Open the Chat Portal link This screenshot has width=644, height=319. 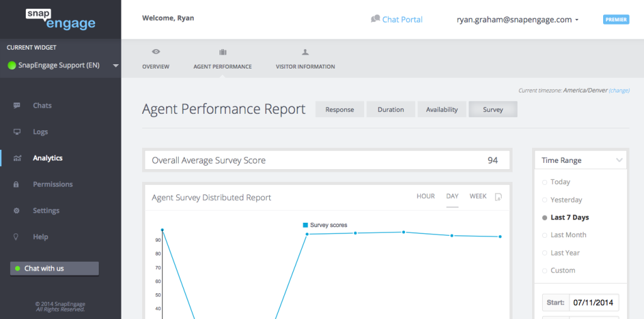click(x=402, y=20)
